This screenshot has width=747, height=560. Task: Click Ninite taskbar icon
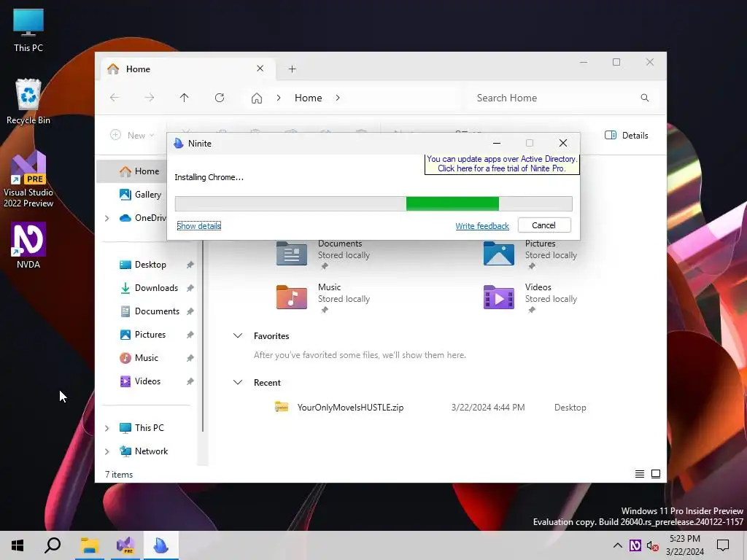click(x=161, y=545)
